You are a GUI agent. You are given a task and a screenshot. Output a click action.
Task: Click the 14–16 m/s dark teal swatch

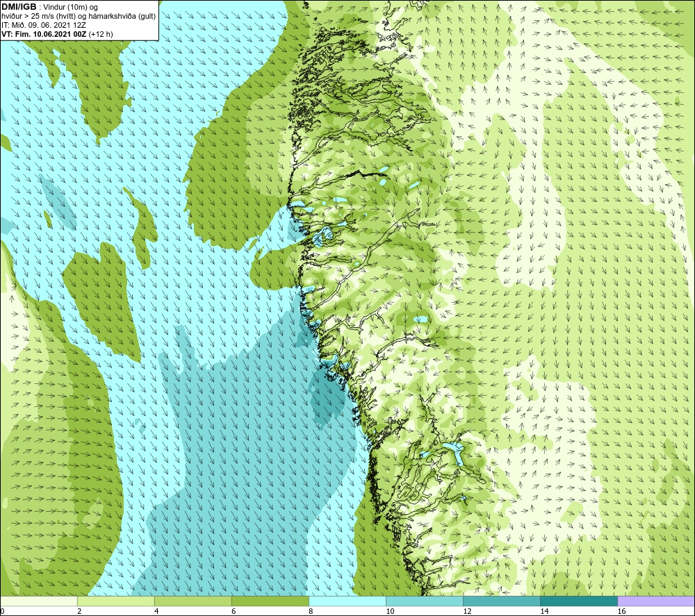point(579,601)
